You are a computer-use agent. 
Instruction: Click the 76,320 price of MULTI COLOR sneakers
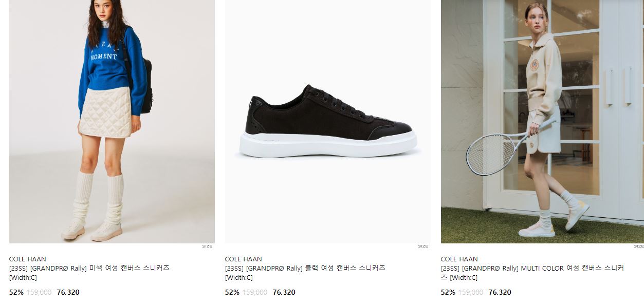(x=500, y=292)
